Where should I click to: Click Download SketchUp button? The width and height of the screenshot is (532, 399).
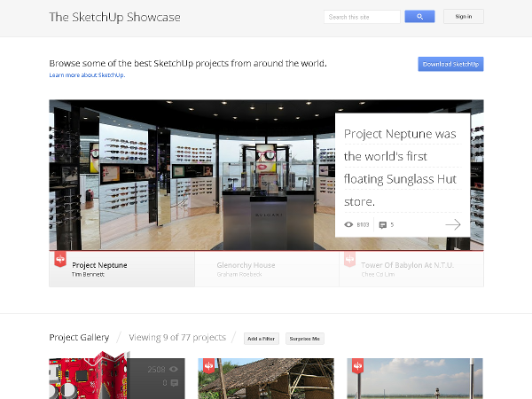[450, 64]
